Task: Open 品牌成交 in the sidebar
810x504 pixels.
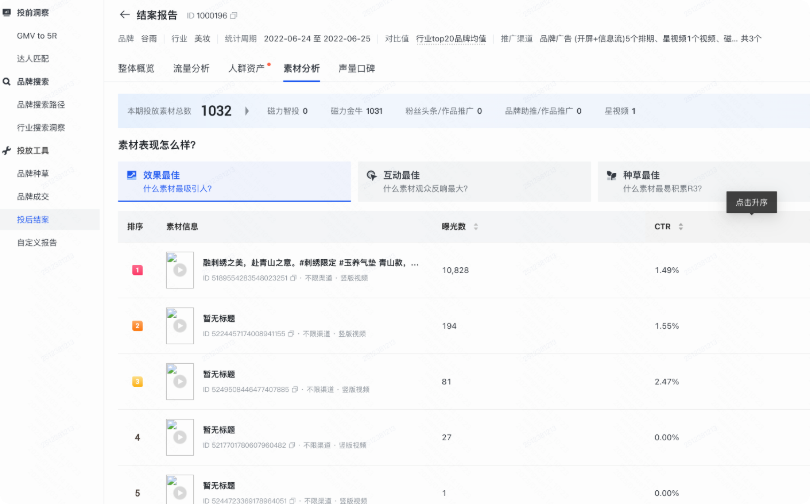Action: point(33,196)
